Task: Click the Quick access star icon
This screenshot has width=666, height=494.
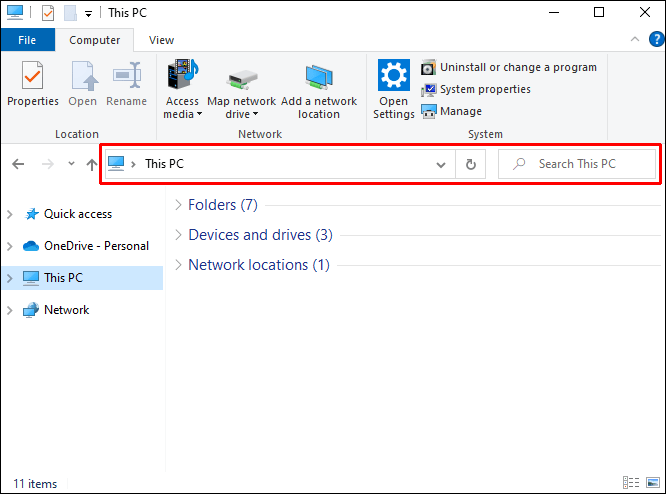Action: [31, 214]
